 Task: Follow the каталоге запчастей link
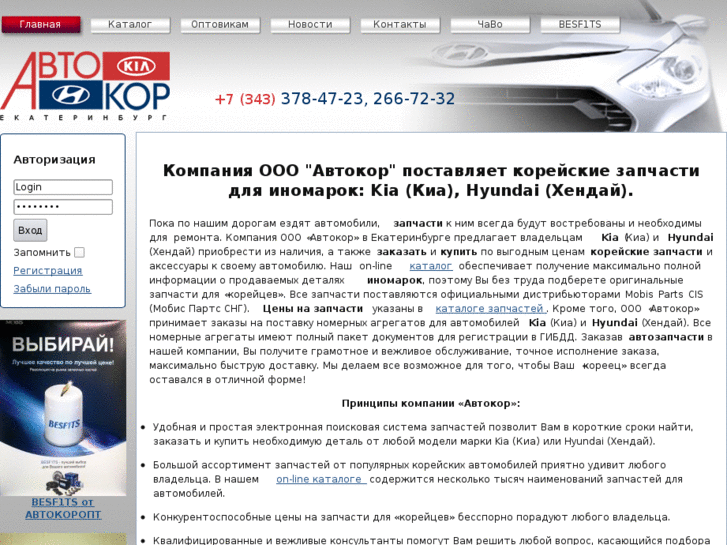click(x=491, y=308)
